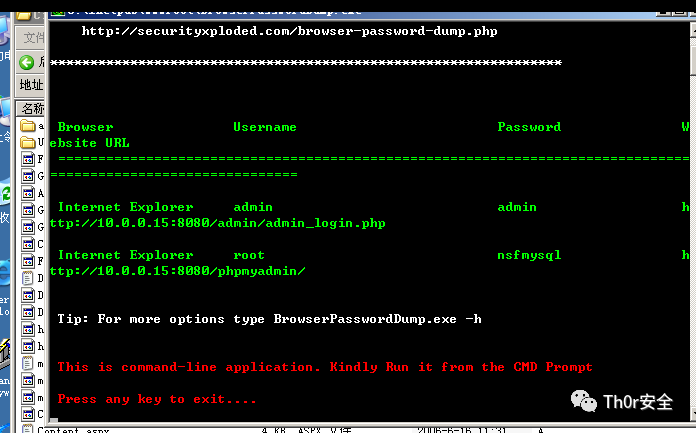Select the notepad-style file icon labeled m
Screen dimensions: 696x433
click(x=28, y=364)
